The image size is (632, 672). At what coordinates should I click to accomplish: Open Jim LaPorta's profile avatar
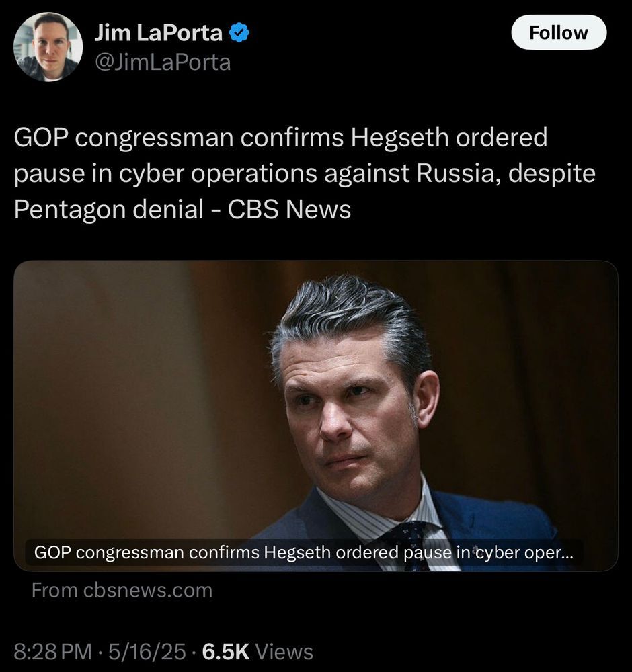(48, 47)
